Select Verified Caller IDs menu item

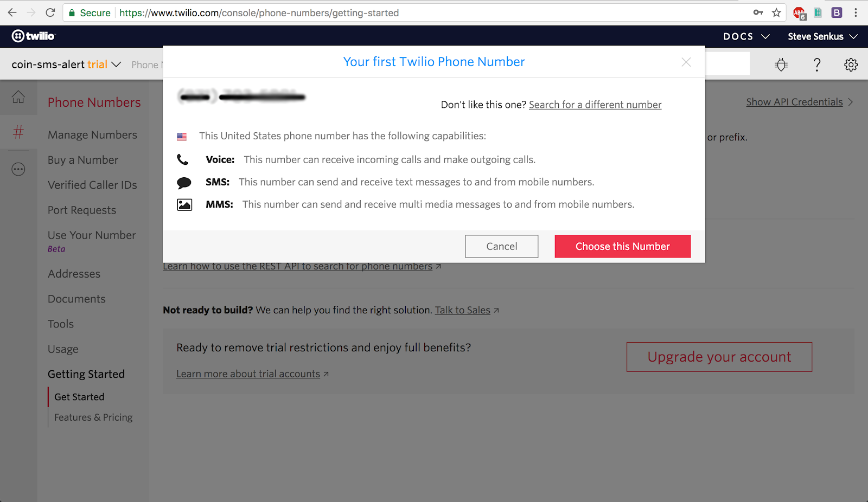click(92, 185)
